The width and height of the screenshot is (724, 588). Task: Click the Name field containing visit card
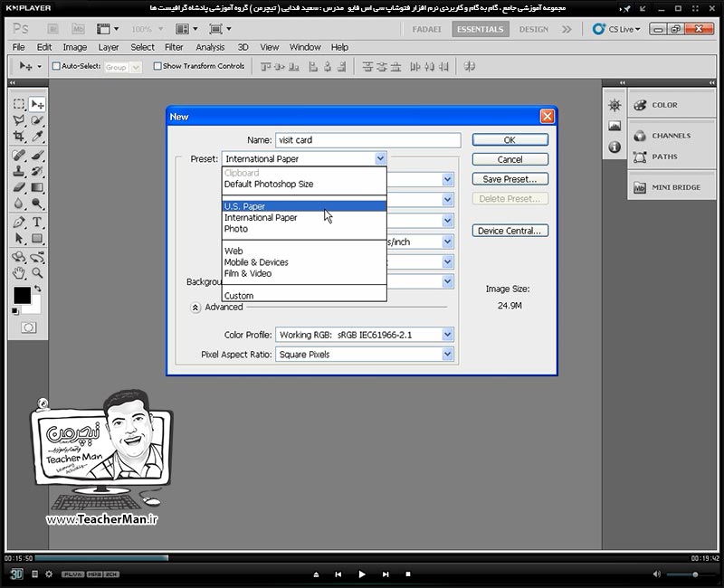(368, 140)
